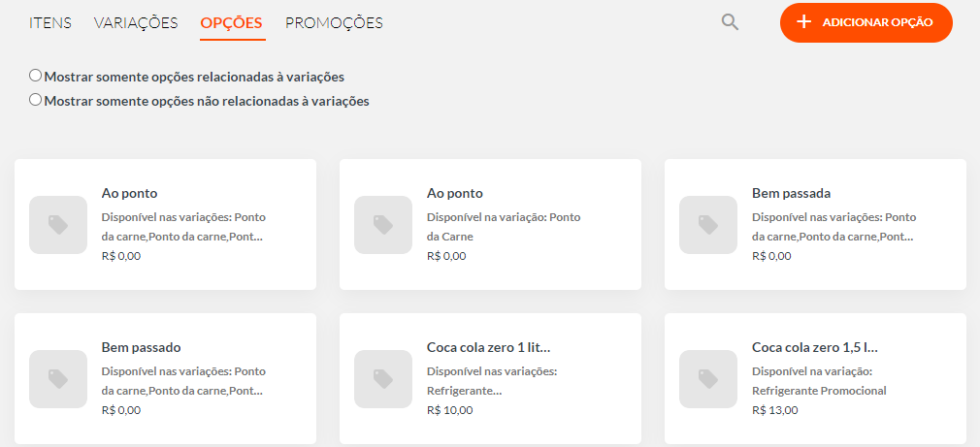980x447 pixels.
Task: Click tag icon on Ao ponto Ponto da Carne card
Action: [383, 225]
